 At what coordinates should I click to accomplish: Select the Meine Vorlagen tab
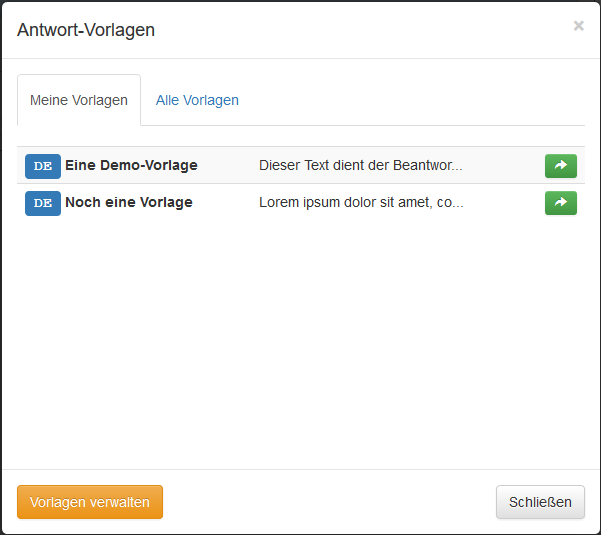point(79,100)
